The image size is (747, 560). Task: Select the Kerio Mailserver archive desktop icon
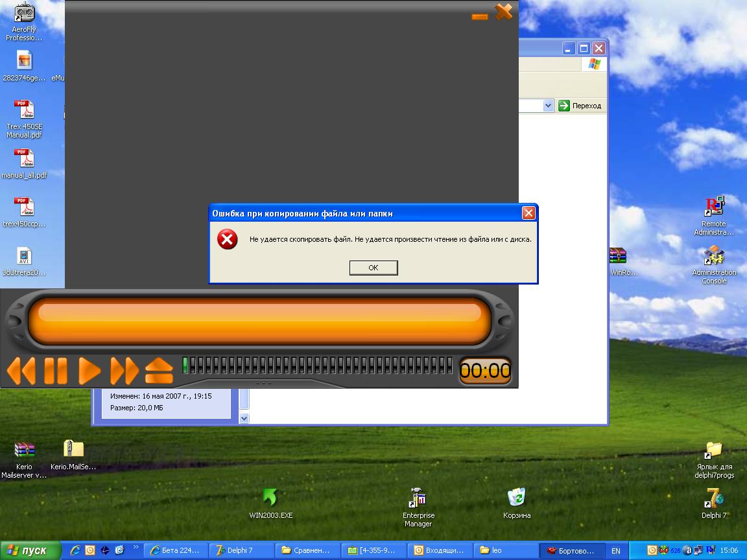[x=24, y=460]
